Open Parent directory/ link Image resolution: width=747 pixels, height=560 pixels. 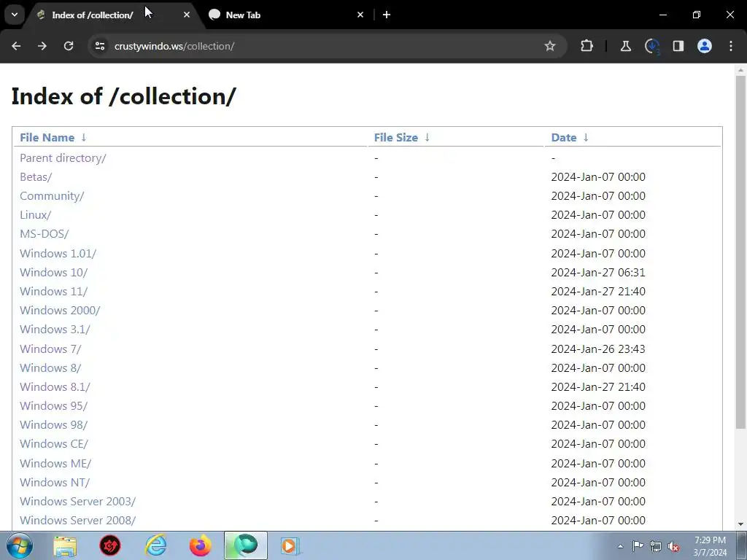[x=63, y=158]
